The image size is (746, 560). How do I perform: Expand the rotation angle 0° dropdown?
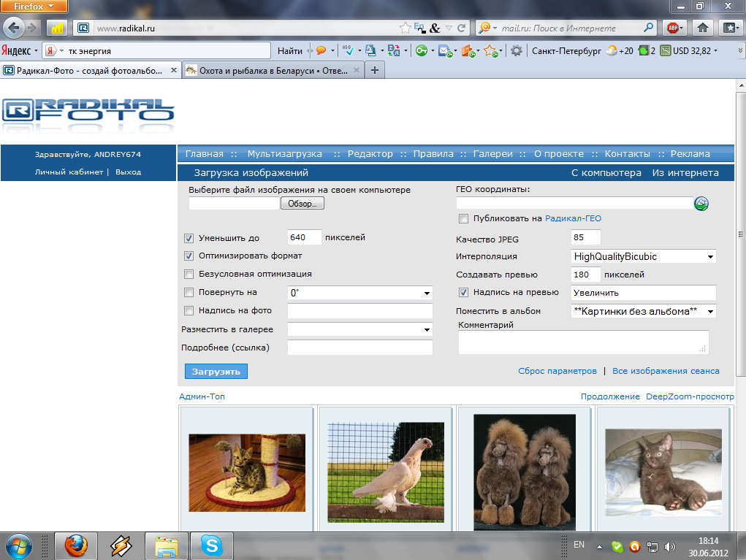tap(360, 293)
